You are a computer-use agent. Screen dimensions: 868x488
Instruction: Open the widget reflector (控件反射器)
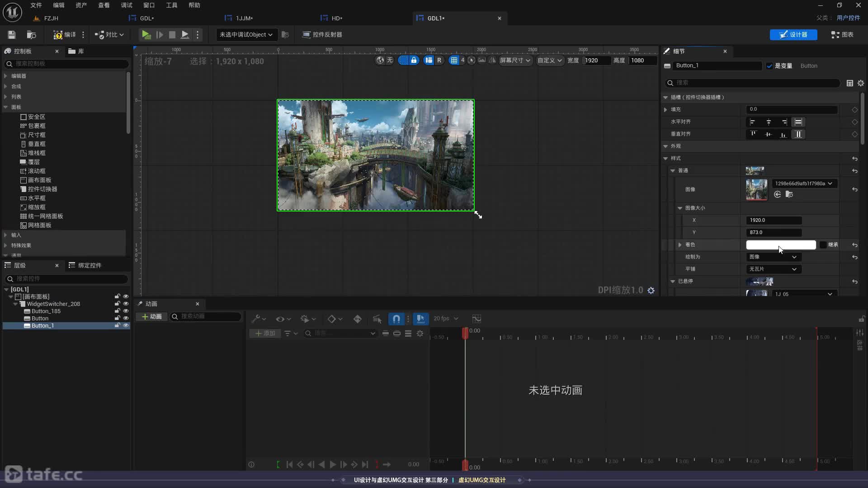coord(322,34)
